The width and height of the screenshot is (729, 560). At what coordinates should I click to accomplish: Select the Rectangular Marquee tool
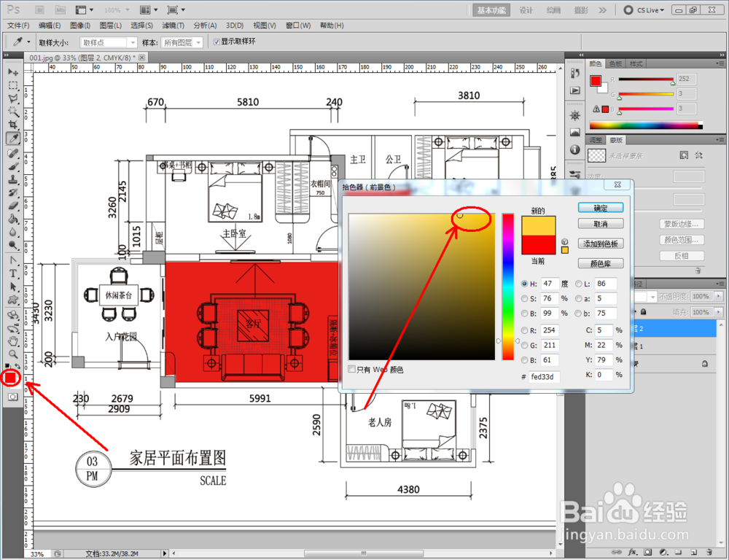[13, 85]
